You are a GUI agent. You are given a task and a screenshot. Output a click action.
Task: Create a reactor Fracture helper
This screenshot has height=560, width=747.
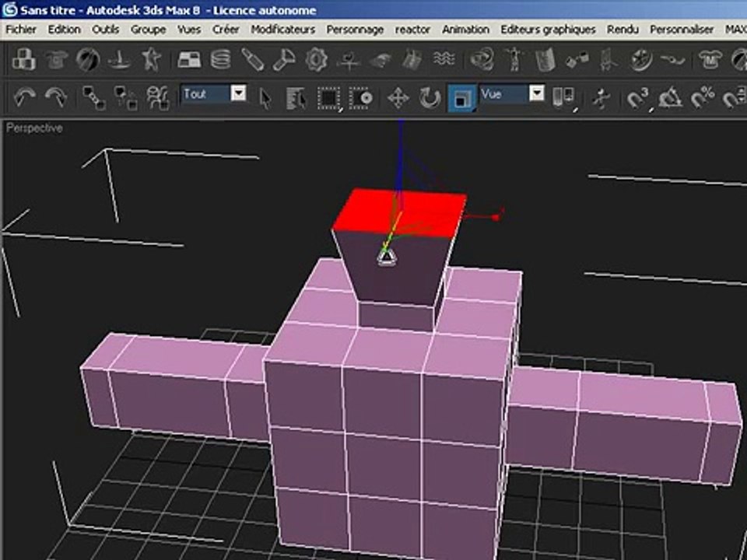pyautogui.click(x=411, y=60)
